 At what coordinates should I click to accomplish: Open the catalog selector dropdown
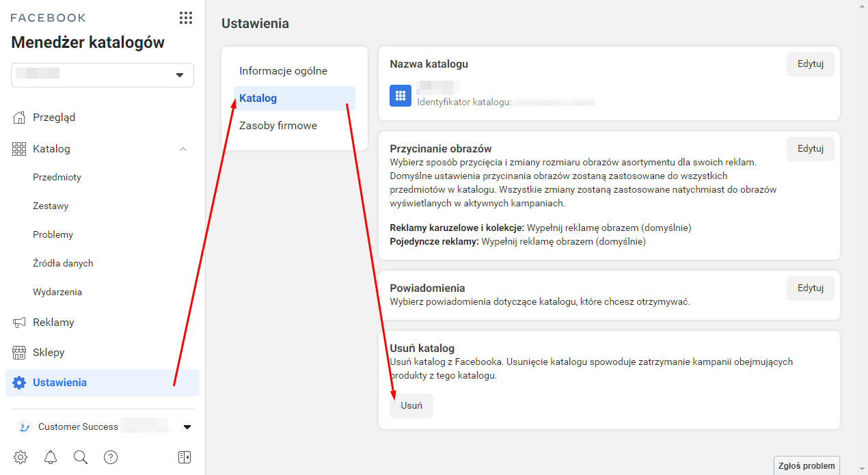pyautogui.click(x=103, y=74)
